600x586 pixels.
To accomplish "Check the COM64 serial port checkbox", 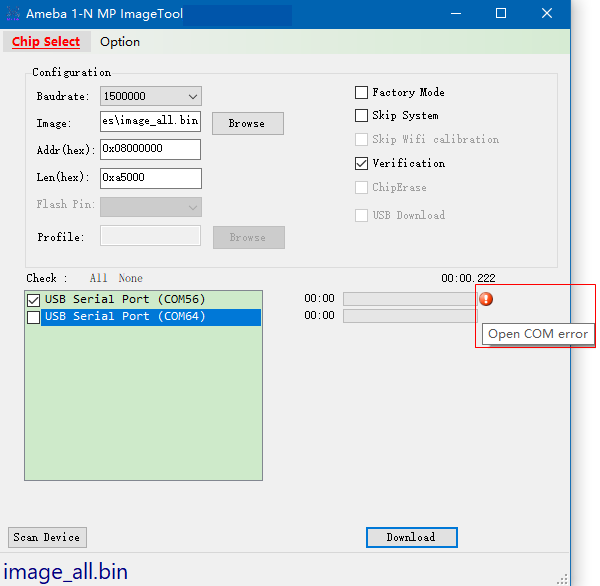I will [34, 317].
